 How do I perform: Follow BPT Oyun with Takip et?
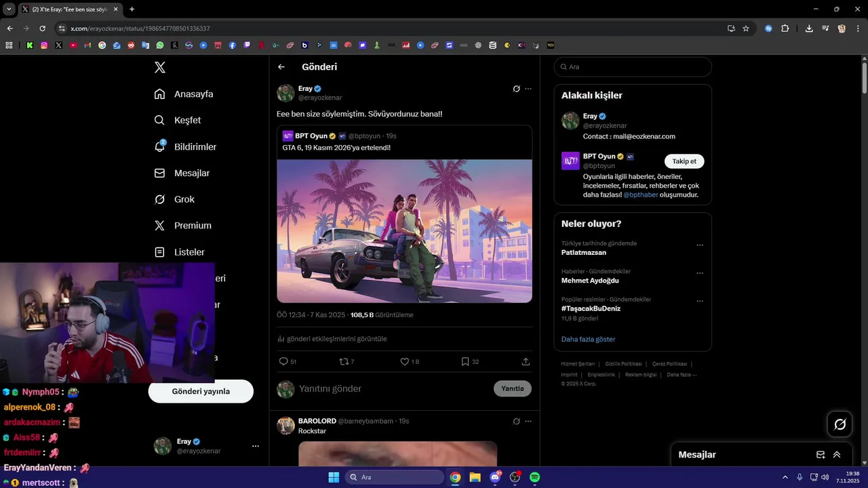point(684,161)
